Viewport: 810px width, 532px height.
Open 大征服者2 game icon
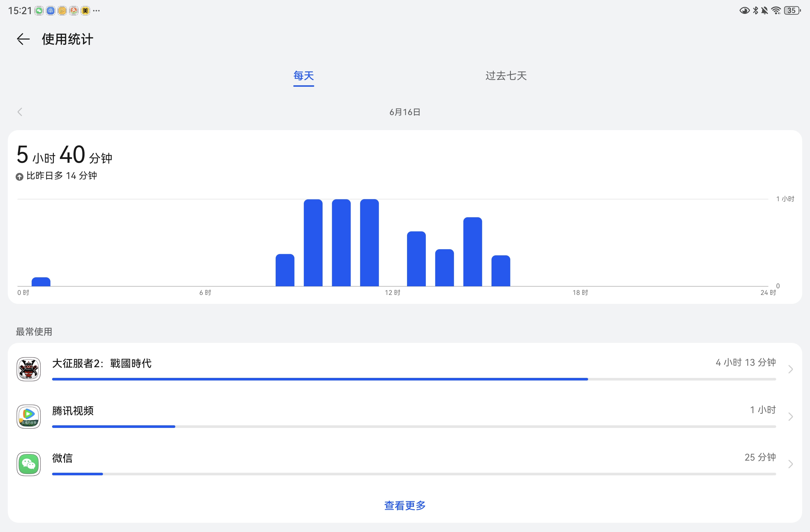click(x=29, y=369)
